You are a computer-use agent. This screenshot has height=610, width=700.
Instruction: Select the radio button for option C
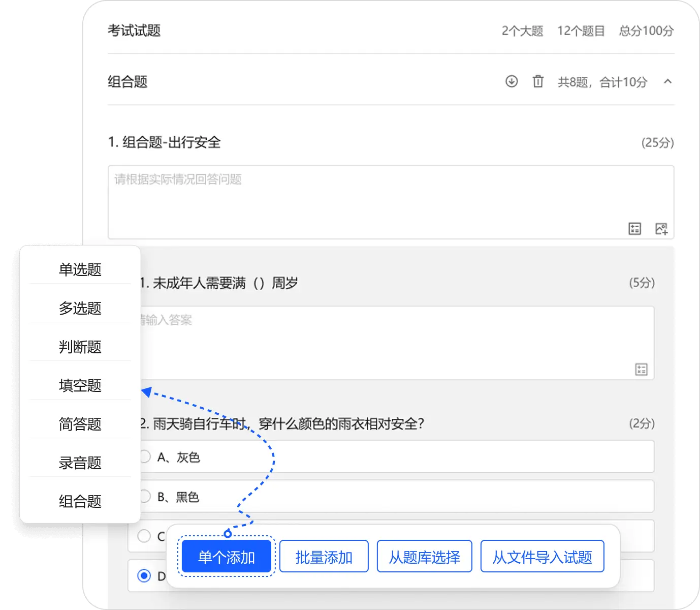tap(144, 536)
